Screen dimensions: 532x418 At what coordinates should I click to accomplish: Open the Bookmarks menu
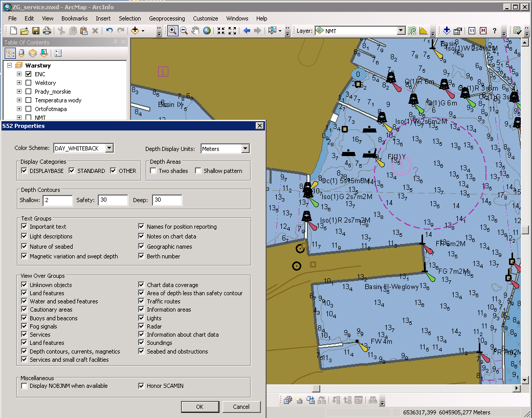pos(74,18)
